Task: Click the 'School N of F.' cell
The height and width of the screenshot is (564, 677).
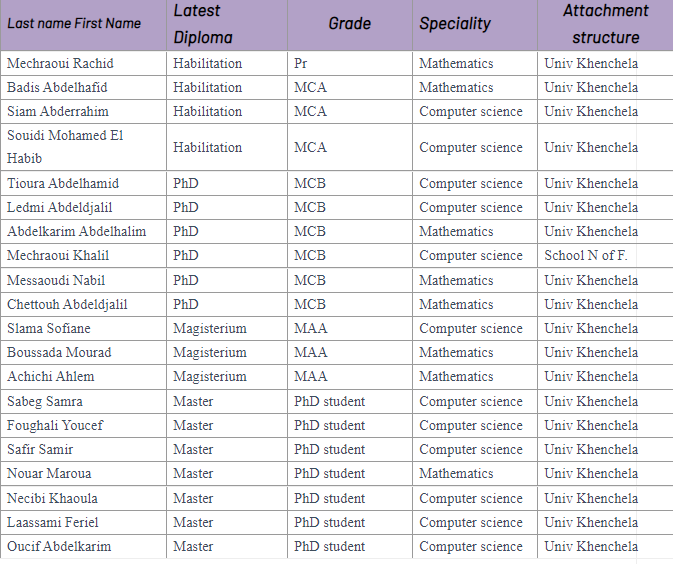Action: 586,256
